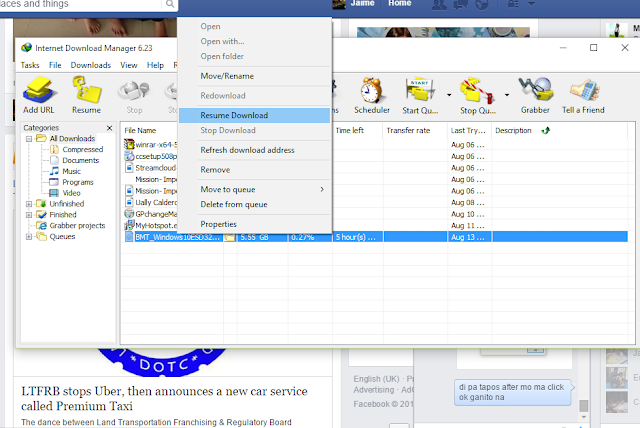Open Facebook friend requests icon
640x428 pixels.
(x=439, y=4)
